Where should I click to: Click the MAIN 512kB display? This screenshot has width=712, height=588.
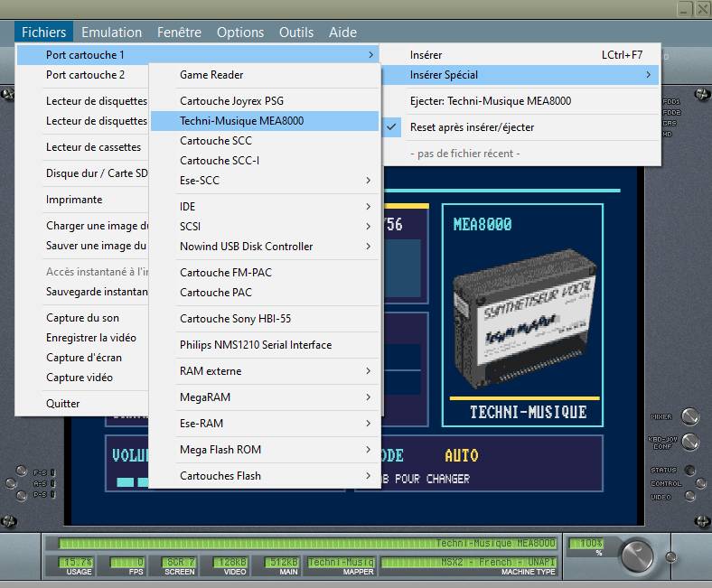[282, 562]
